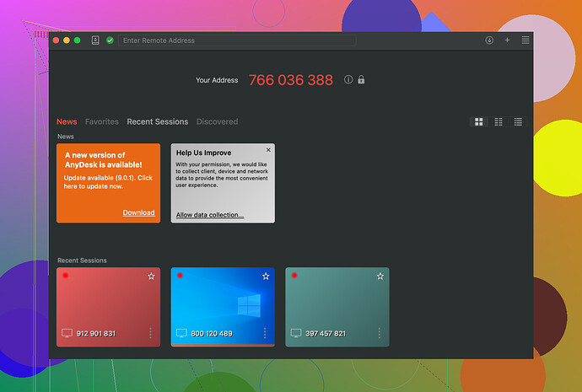
Task: Click offline status dot on 800 120 489
Action: (180, 275)
